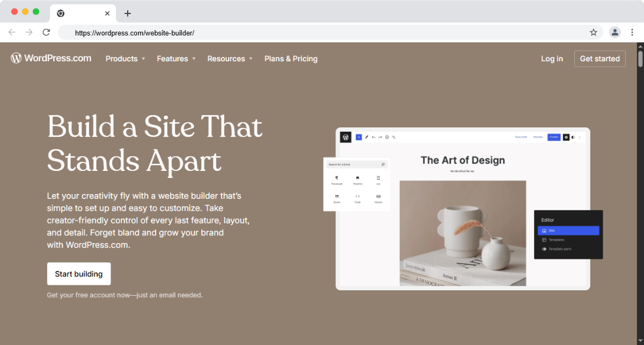
Task: Click the redo arrow in editor toolbar
Action: pos(380,137)
